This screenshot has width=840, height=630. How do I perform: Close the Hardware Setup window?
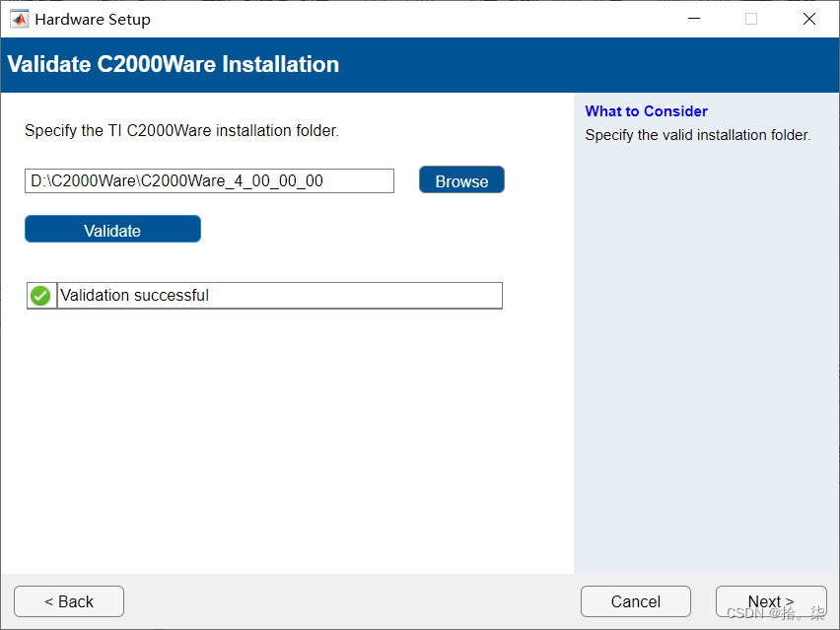(x=808, y=19)
